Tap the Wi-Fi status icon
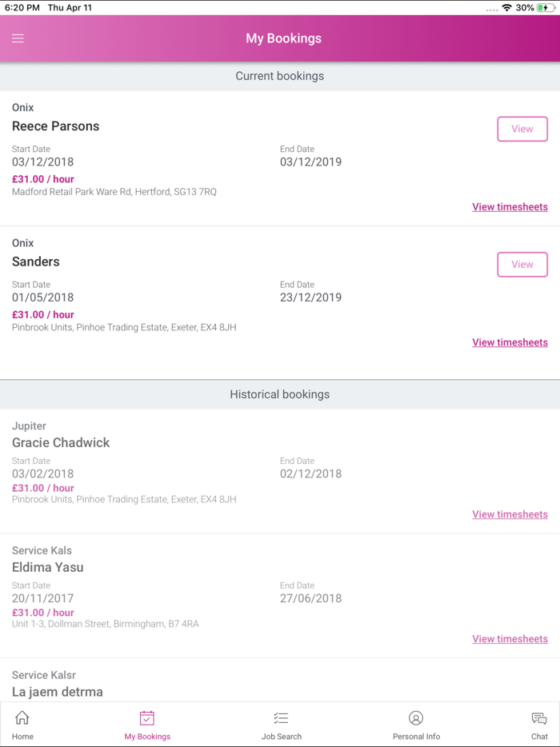This screenshot has width=560, height=747. [506, 8]
